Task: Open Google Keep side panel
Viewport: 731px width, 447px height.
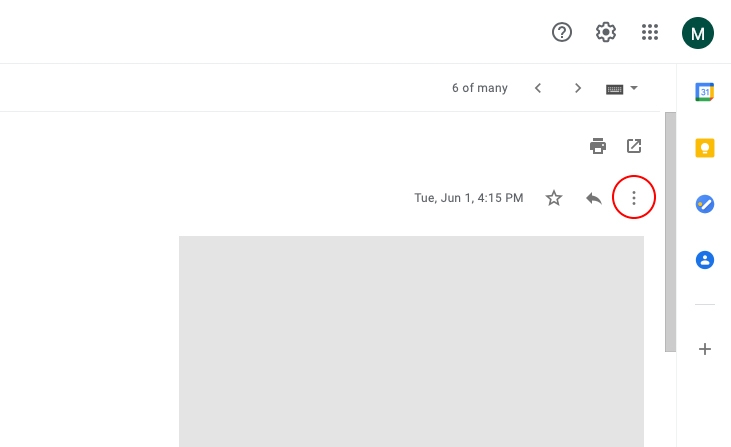Action: tap(705, 148)
